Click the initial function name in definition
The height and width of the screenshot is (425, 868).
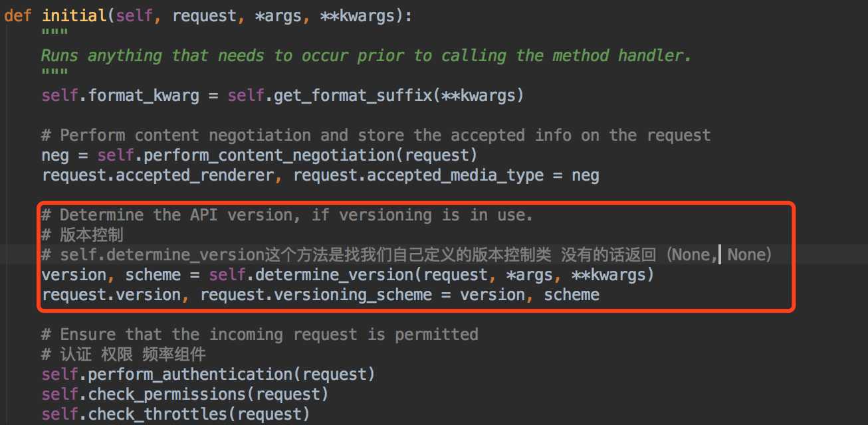tap(75, 16)
